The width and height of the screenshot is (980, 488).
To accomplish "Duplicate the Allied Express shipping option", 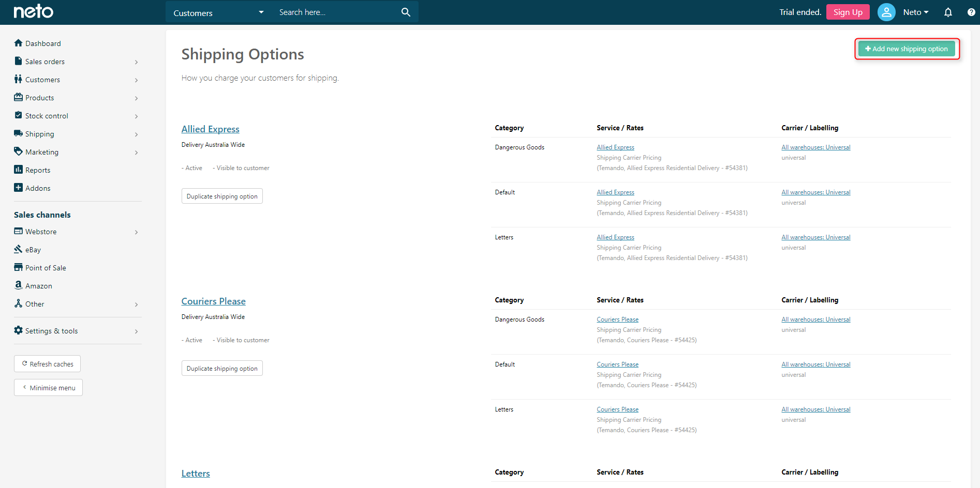I will [222, 196].
